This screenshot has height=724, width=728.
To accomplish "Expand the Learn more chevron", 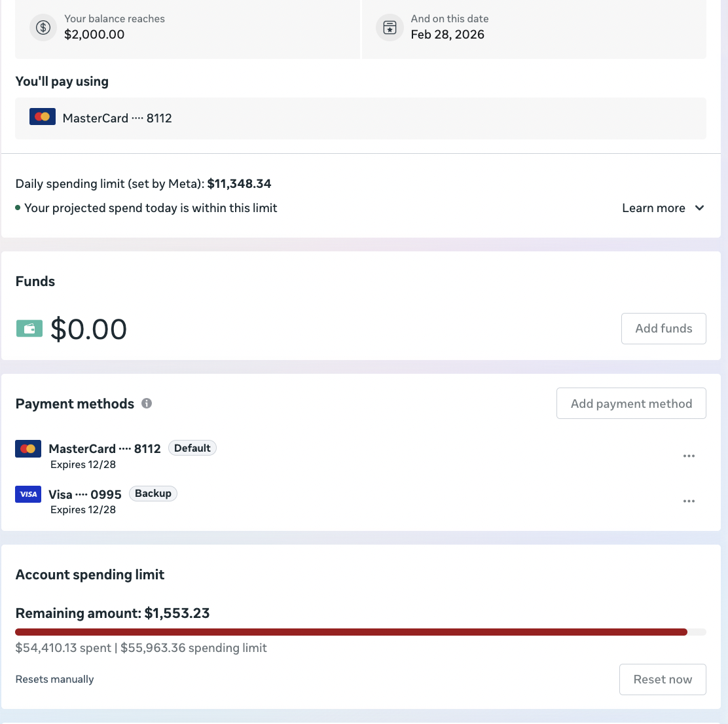I will coord(699,208).
